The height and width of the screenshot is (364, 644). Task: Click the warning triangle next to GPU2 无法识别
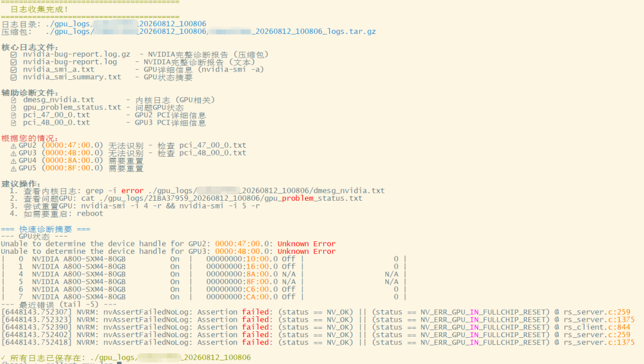[x=14, y=146]
